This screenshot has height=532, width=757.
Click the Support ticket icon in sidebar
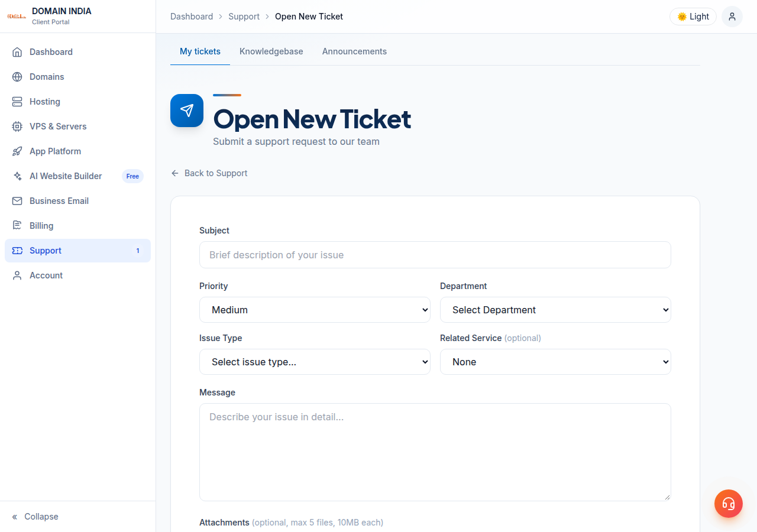(x=17, y=251)
